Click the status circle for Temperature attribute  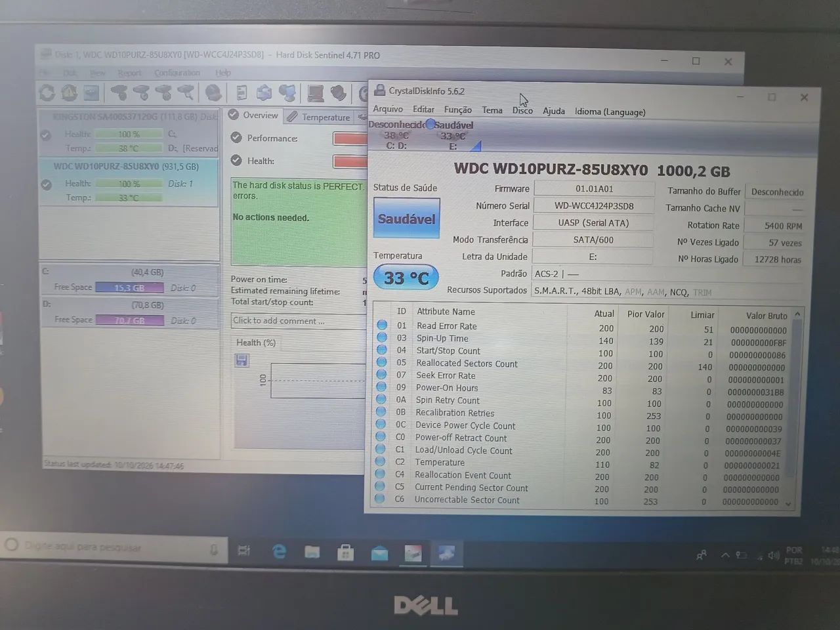(380, 461)
